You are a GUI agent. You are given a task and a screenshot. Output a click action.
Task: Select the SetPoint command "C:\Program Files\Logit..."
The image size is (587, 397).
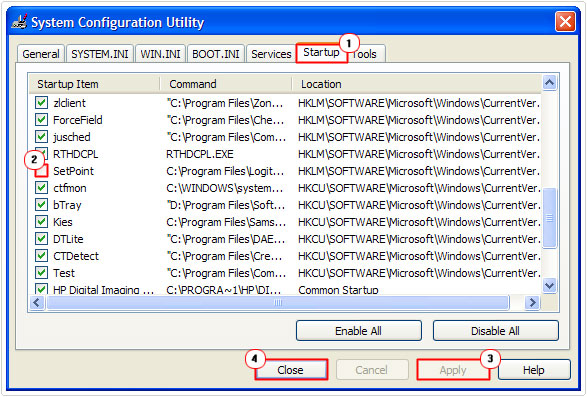pos(225,171)
